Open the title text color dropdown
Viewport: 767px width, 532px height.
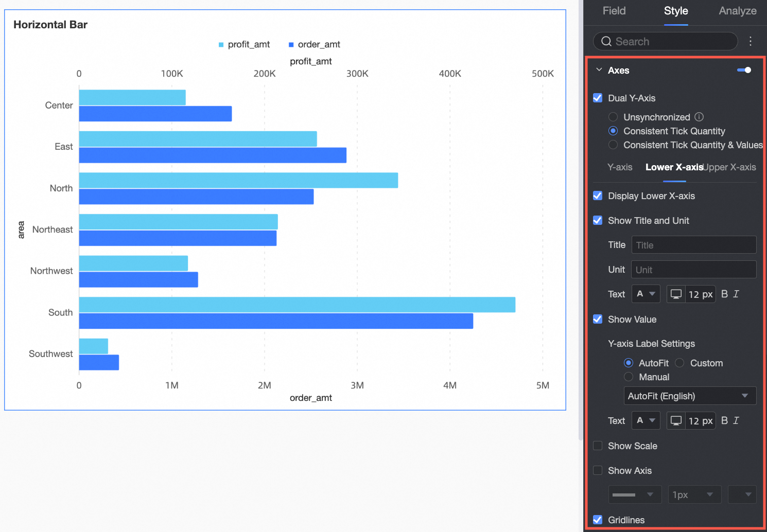646,294
